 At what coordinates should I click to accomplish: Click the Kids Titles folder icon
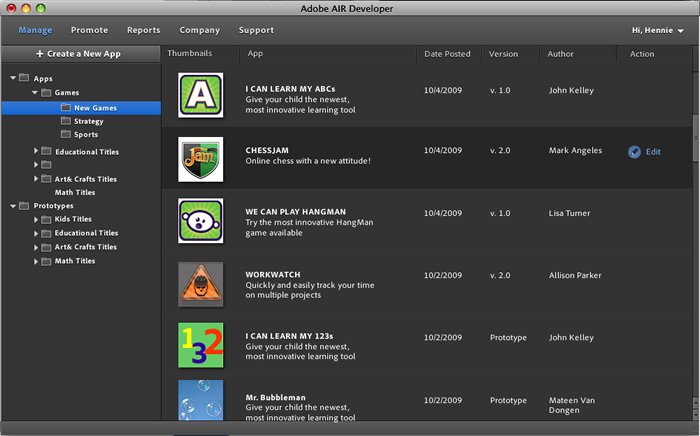tap(46, 220)
